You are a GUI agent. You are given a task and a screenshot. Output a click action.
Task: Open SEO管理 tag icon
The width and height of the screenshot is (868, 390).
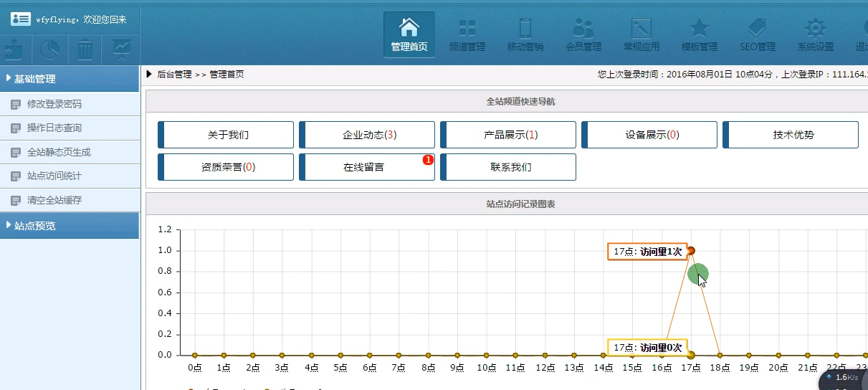point(757,29)
